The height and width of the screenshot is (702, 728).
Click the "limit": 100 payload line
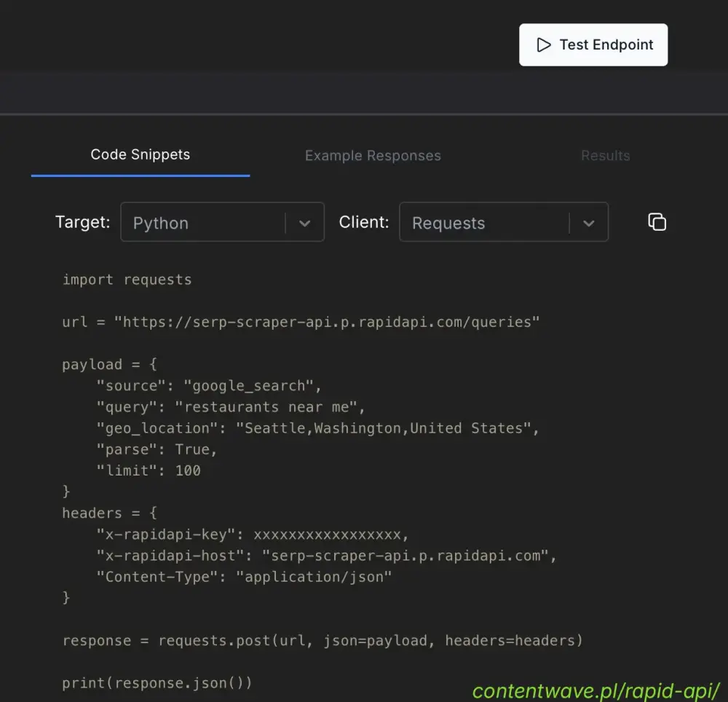(148, 470)
